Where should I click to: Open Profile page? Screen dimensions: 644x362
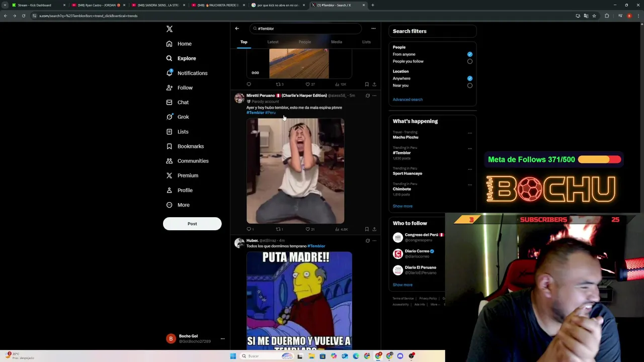coord(180,190)
